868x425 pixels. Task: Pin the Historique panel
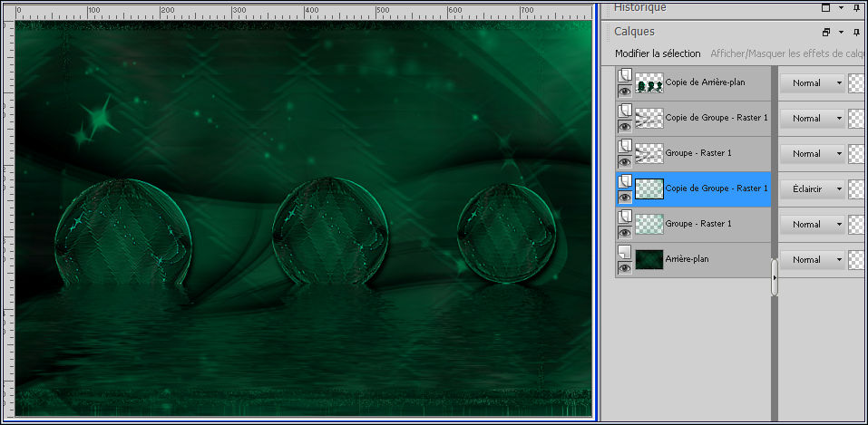click(857, 8)
